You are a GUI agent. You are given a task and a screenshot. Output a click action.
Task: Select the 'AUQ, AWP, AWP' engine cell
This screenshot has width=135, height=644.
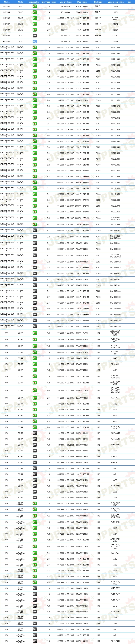(115, 383)
